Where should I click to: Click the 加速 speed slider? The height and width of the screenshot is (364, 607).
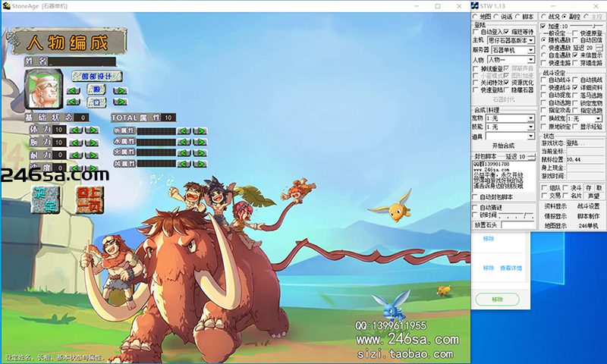[x=586, y=26]
